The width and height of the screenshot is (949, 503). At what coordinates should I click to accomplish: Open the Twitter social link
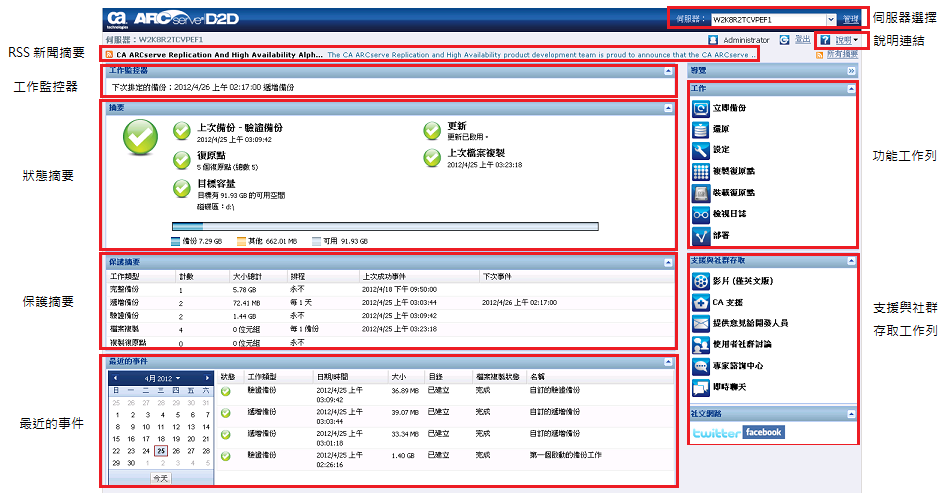[x=717, y=433]
